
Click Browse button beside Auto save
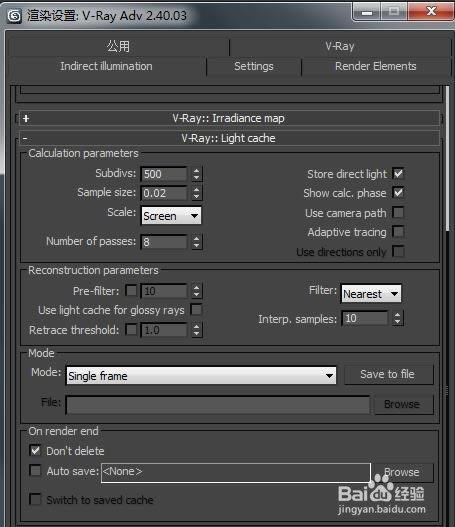tap(404, 473)
